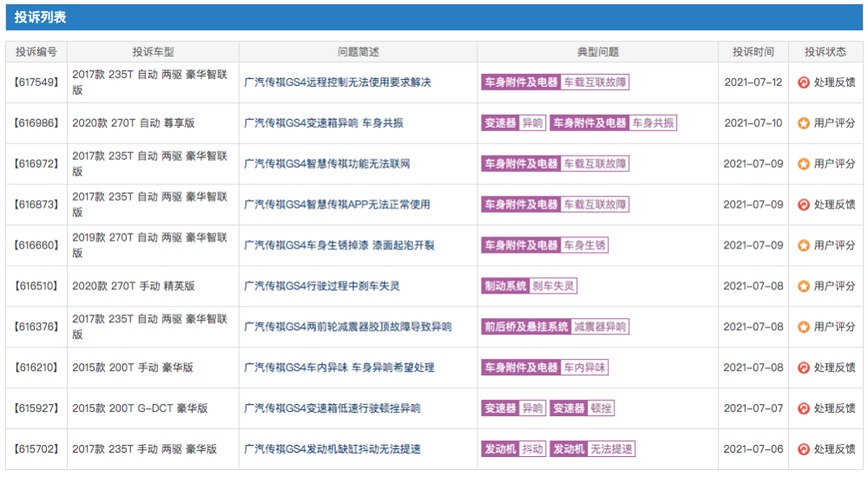Click the red status icon in row 616210
This screenshot has height=477, width=868.
[x=804, y=368]
